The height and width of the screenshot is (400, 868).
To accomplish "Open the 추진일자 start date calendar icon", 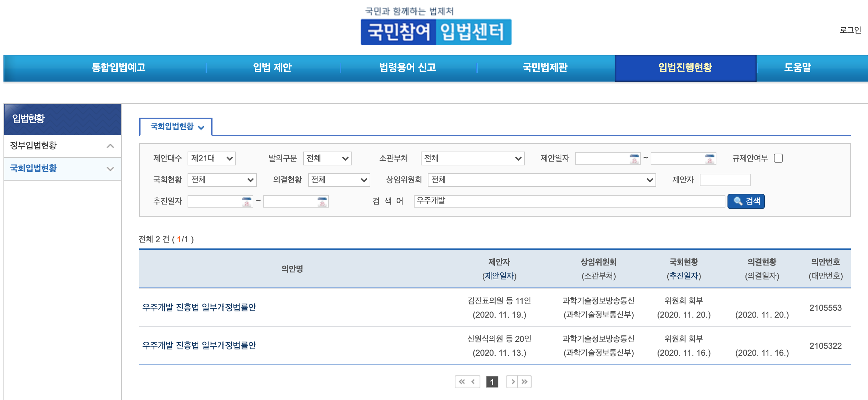I will click(x=247, y=202).
